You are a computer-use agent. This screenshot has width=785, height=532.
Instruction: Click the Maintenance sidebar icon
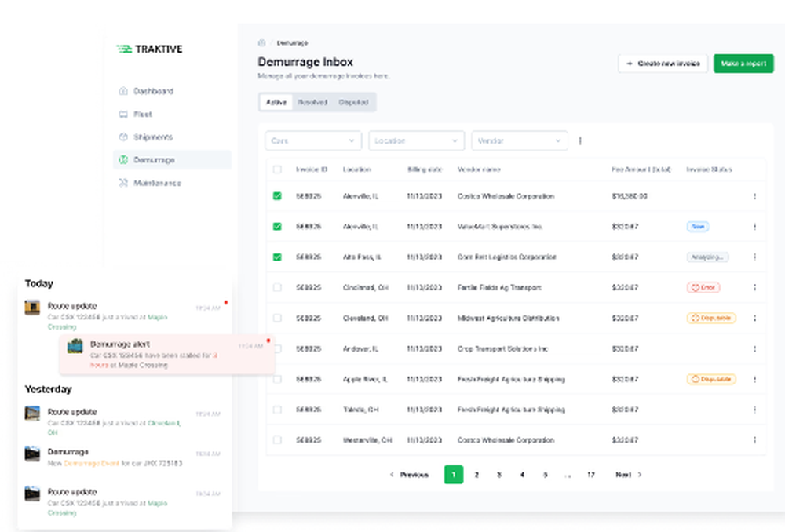click(123, 183)
